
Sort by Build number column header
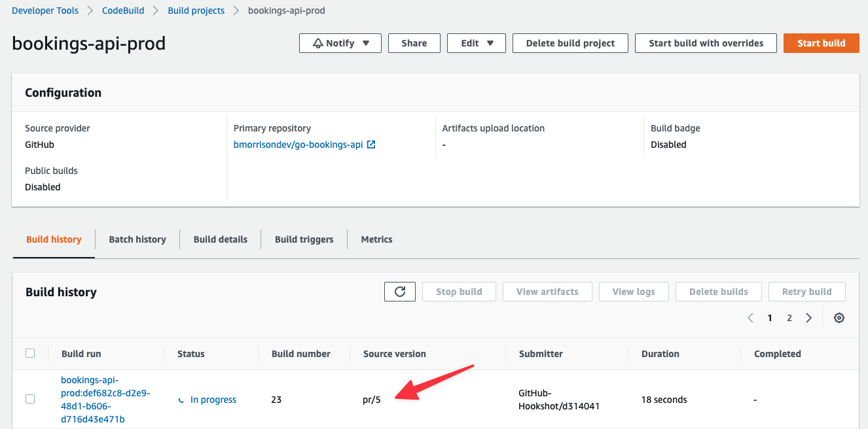pos(301,354)
